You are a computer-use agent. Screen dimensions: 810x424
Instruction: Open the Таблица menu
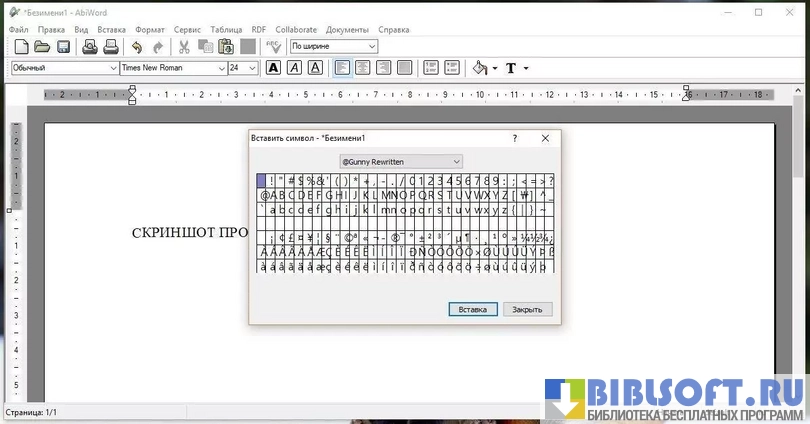[226, 30]
